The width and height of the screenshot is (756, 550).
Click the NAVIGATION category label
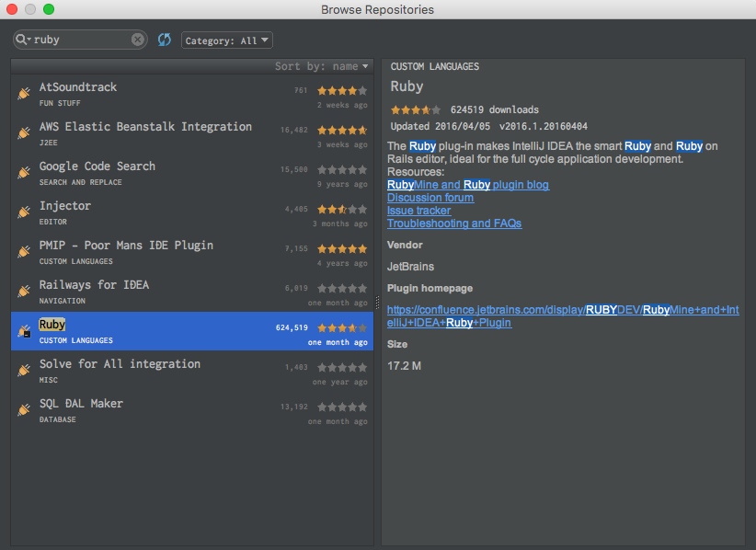[x=63, y=301]
